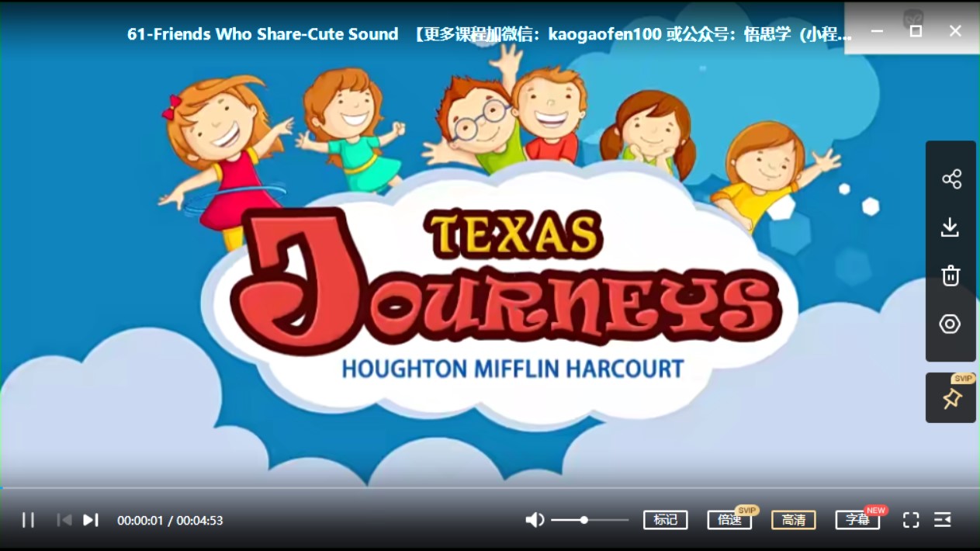Open the 倍速 playback speed menu
980x551 pixels.
pyautogui.click(x=729, y=520)
